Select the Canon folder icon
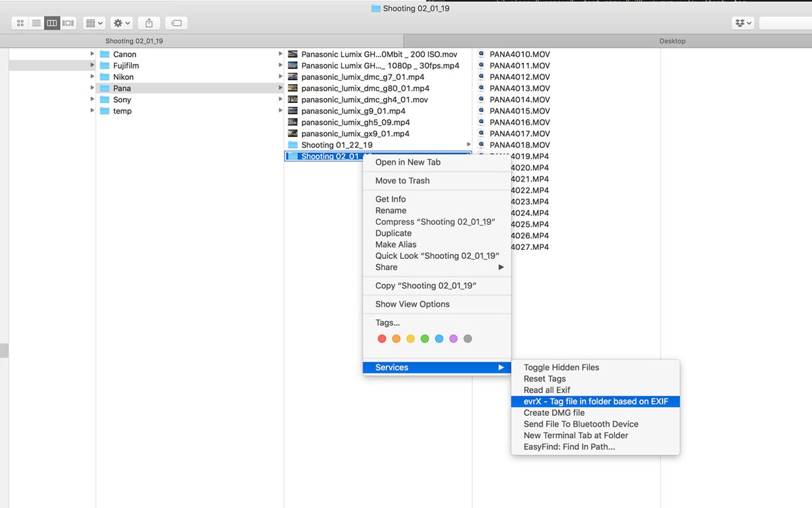The image size is (812, 508). pos(105,54)
